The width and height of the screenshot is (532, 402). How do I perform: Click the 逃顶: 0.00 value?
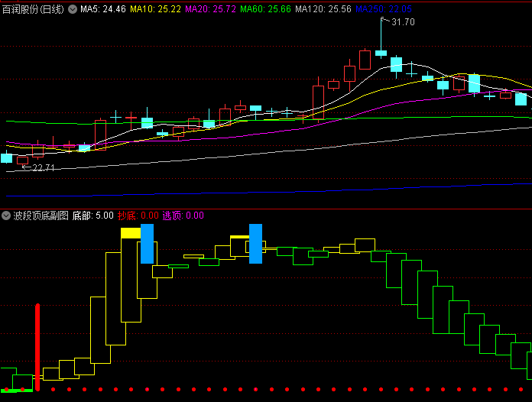pos(183,216)
